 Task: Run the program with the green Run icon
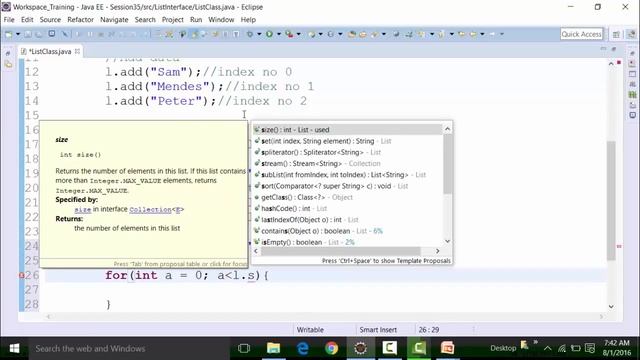(269, 34)
